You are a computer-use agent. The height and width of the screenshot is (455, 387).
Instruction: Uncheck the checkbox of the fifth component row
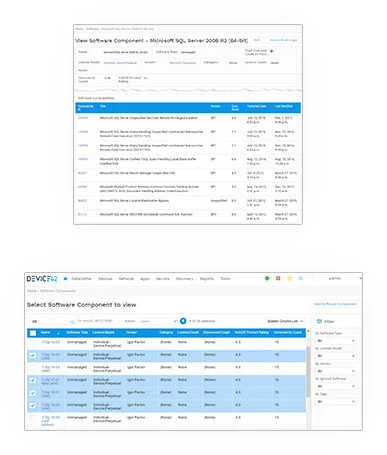33,393
